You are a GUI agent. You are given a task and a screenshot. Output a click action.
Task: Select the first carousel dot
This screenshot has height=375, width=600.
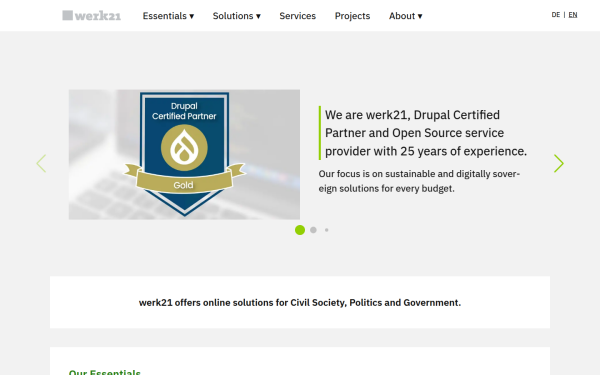tap(300, 230)
